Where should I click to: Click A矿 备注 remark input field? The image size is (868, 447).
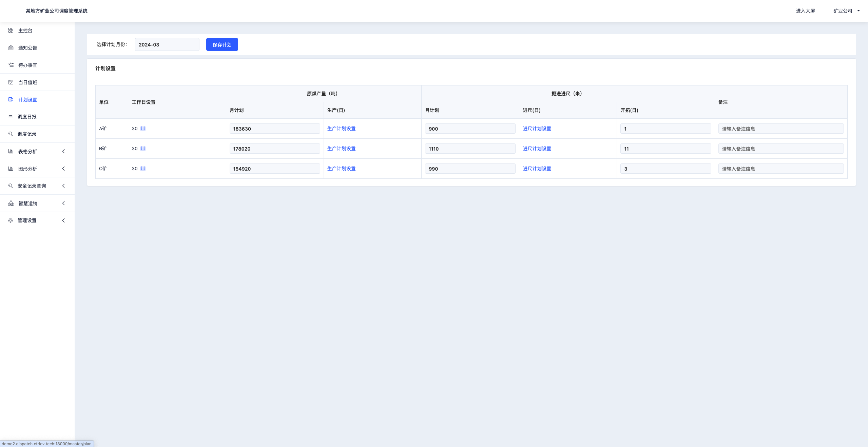click(x=781, y=129)
